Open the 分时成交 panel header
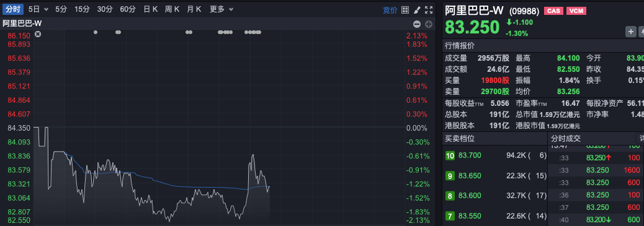644x226 pixels. (566, 139)
